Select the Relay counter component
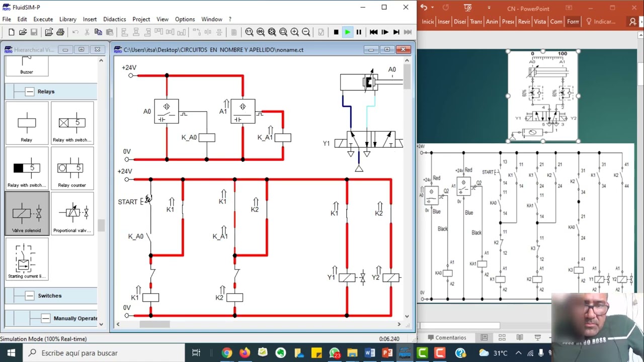This screenshot has height=362, width=644. click(72, 168)
